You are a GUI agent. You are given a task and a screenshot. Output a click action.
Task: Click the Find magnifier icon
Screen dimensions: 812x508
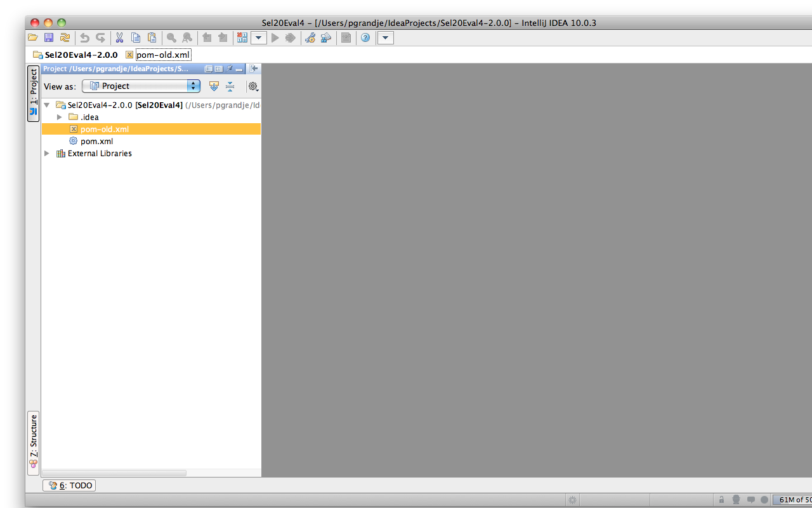171,38
